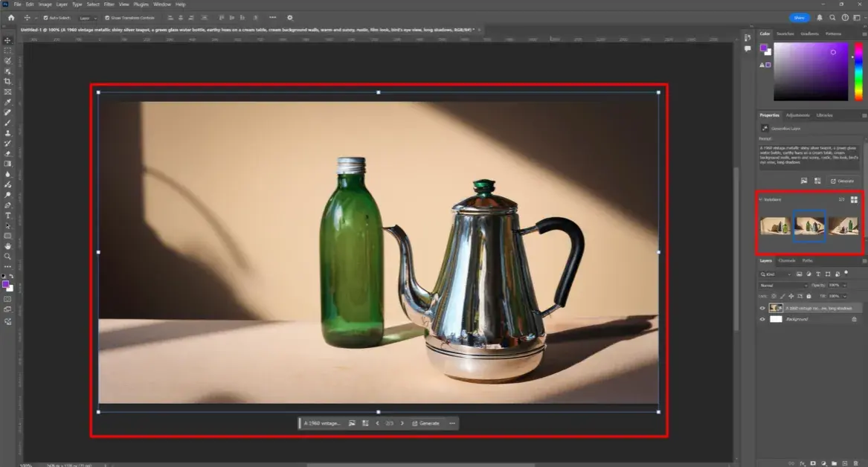
Task: Select the first variation thumbnail
Action: 775,226
